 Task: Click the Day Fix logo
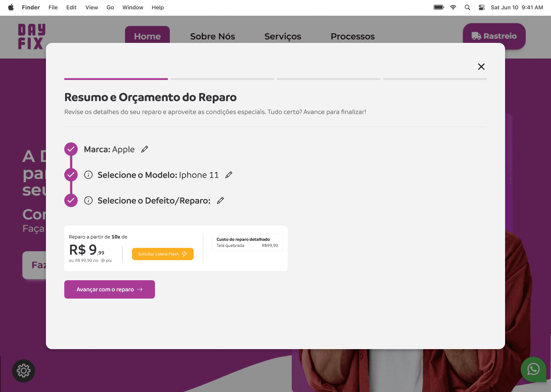[x=31, y=37]
